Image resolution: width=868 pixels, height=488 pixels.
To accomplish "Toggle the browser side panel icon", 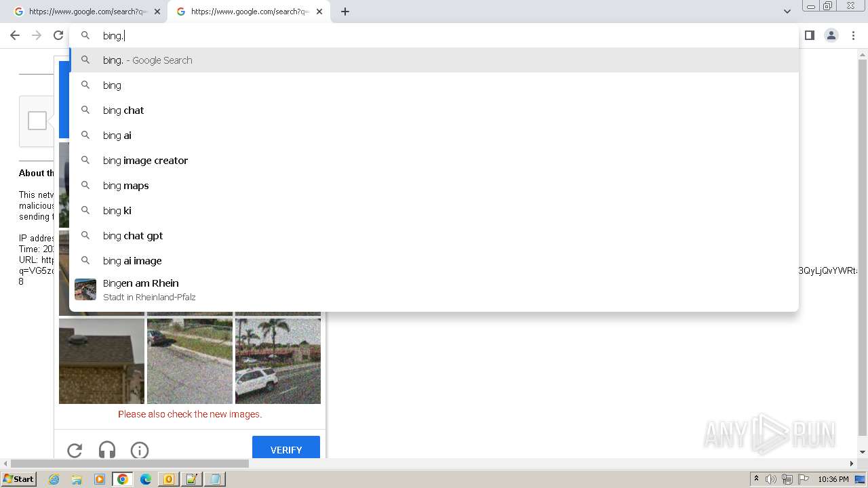I will (809, 35).
